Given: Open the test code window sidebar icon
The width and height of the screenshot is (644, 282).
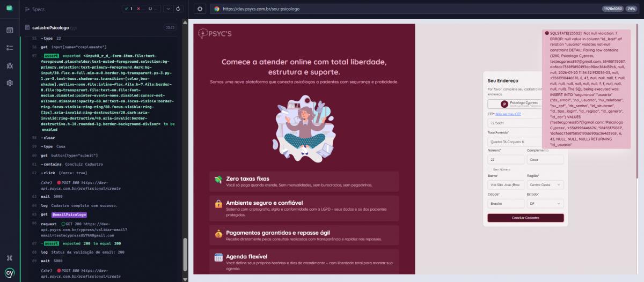Looking at the screenshot, I should [10, 30].
